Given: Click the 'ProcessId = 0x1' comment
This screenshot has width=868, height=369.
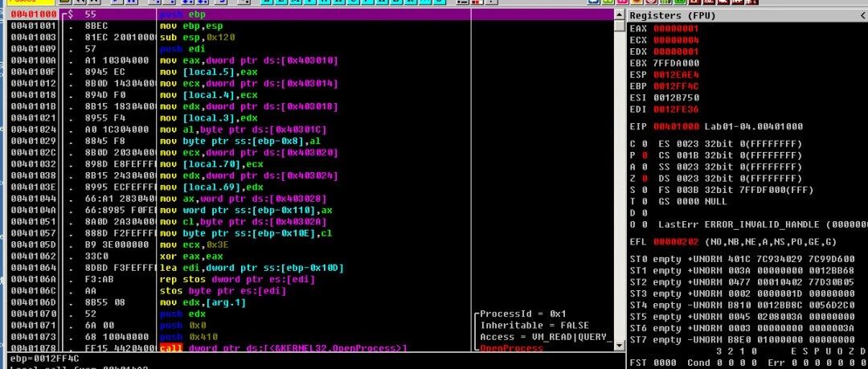Looking at the screenshot, I should pyautogui.click(x=522, y=314).
